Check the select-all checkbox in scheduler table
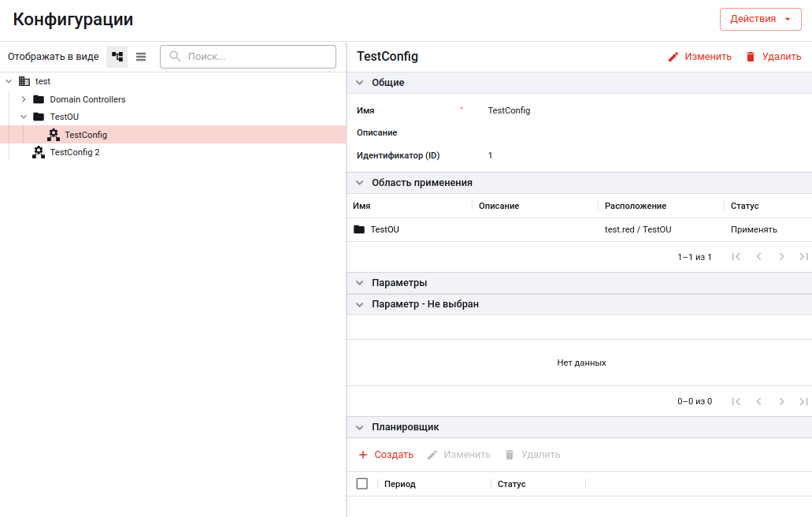 pos(362,484)
